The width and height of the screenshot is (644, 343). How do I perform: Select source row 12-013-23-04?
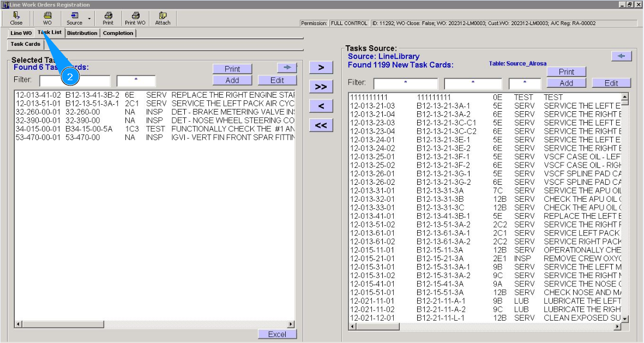[485, 131]
